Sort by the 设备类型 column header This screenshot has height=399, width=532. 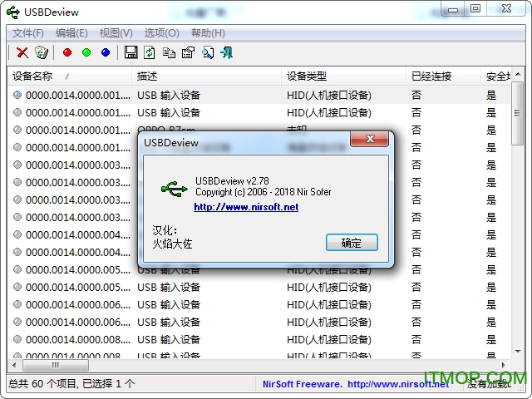tap(343, 76)
